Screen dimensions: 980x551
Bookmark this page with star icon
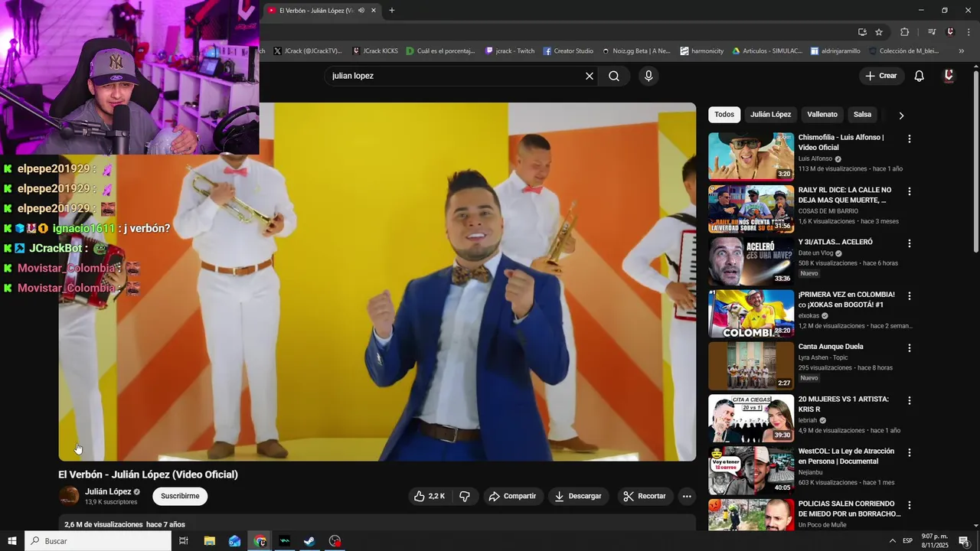click(879, 32)
